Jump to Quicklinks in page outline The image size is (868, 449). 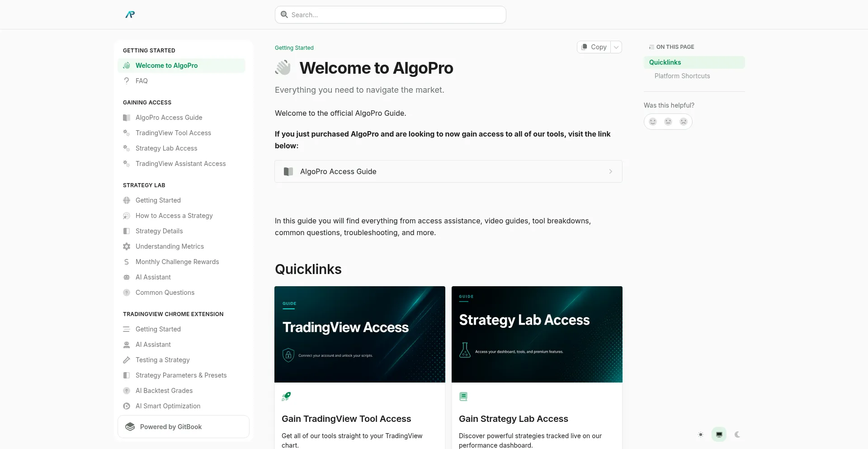pyautogui.click(x=694, y=62)
